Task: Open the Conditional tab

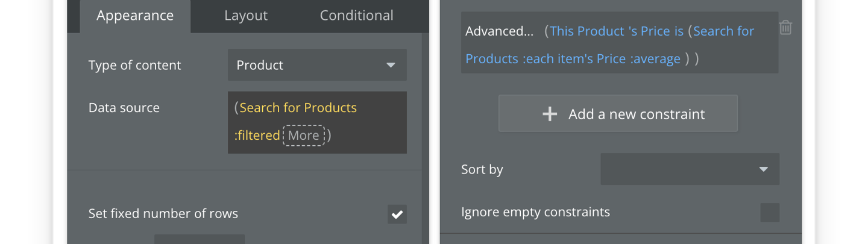Action: pos(356,16)
